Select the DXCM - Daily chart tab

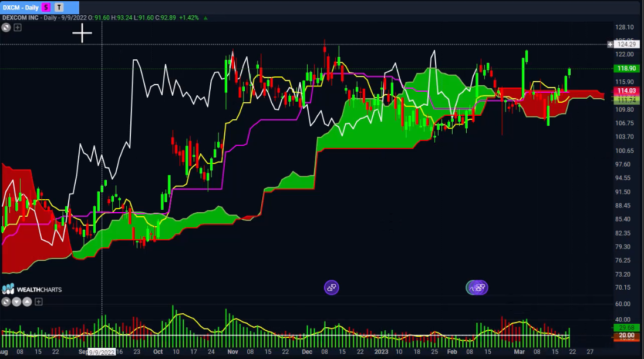39,8
